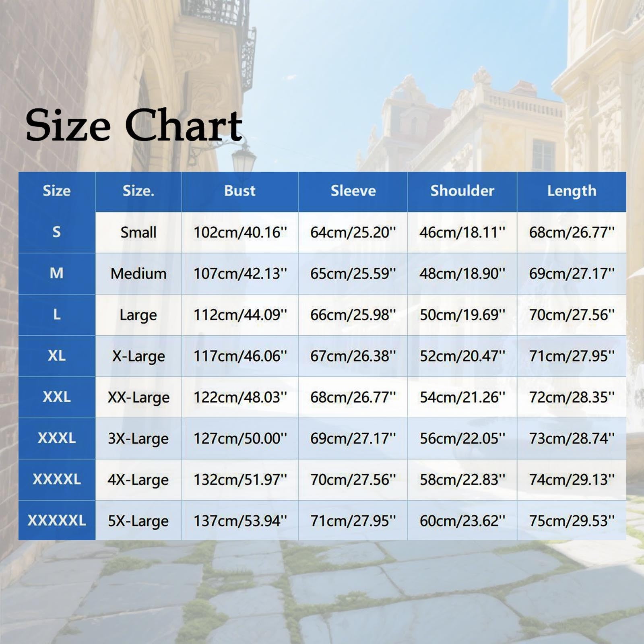644x644 pixels.
Task: Click shoulder value '54cm/21.26''
Action: 462,397
